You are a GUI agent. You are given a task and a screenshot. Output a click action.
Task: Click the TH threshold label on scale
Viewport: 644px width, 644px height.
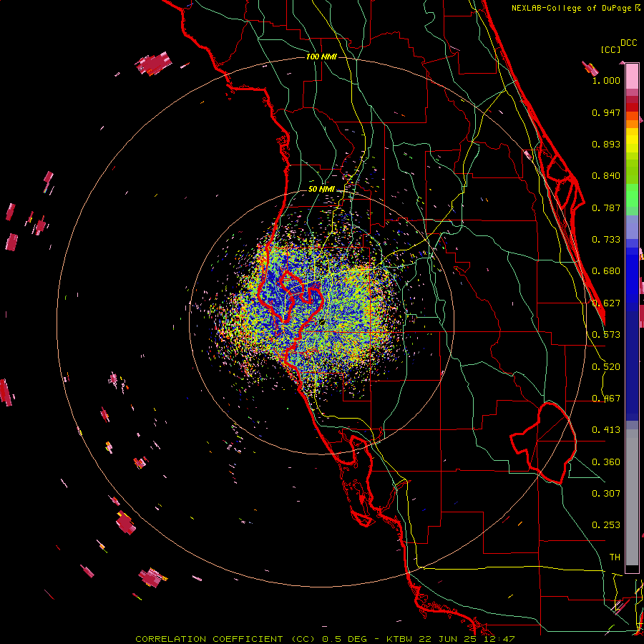tap(615, 557)
